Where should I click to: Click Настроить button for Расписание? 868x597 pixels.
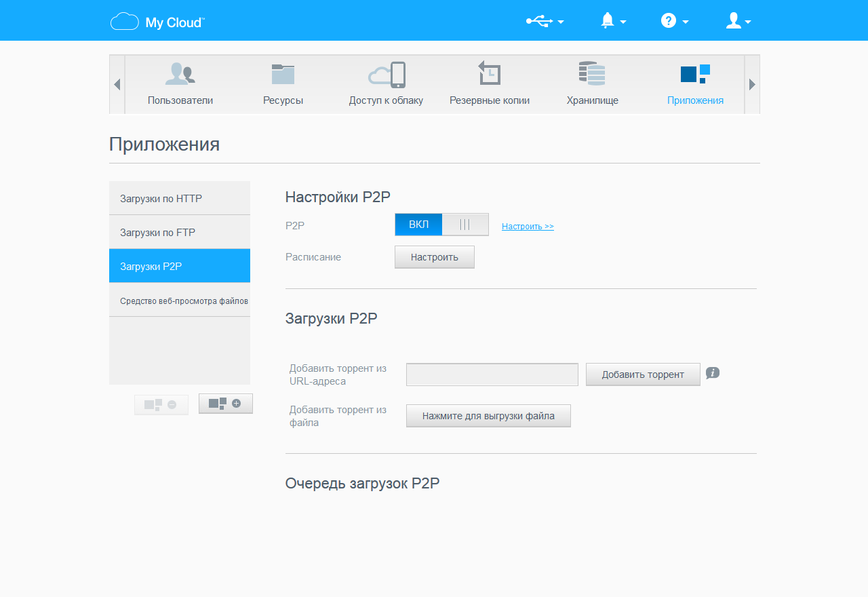[435, 257]
